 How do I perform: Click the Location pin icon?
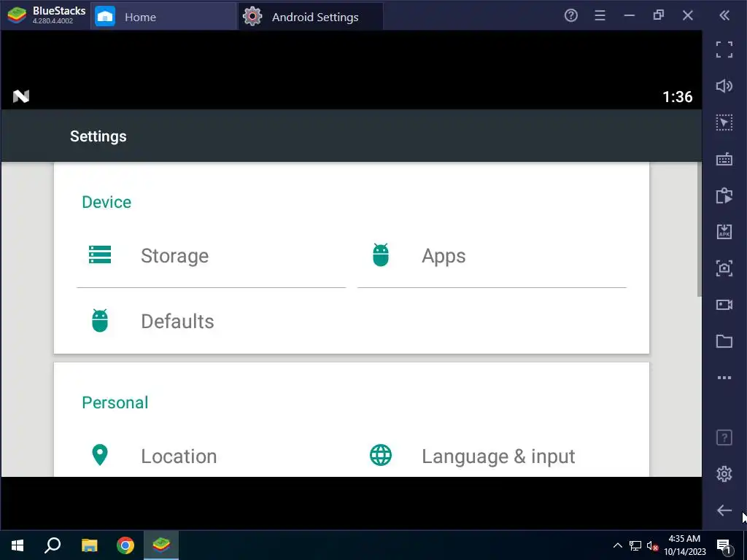(99, 455)
